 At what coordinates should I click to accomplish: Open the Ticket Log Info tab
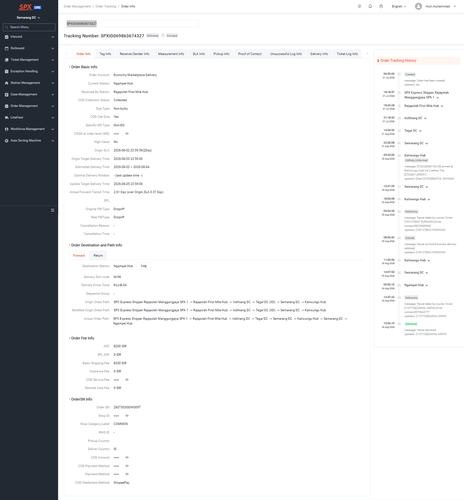[x=347, y=54]
